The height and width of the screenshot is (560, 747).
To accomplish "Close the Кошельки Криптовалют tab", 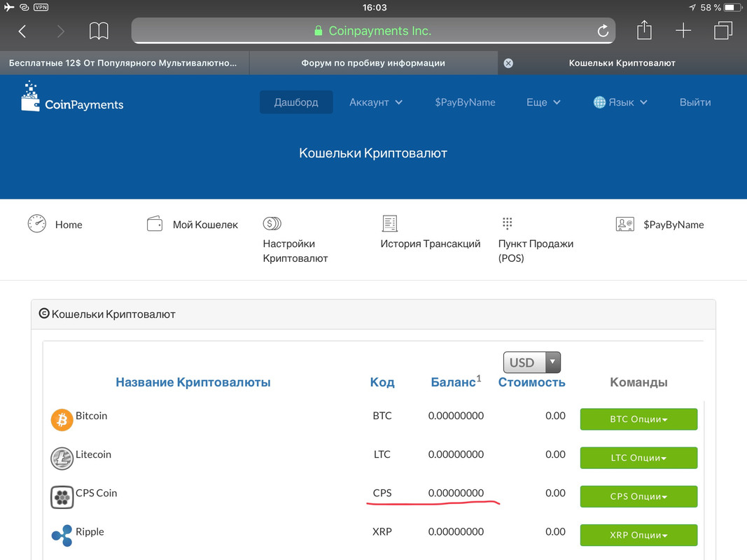I will [508, 63].
